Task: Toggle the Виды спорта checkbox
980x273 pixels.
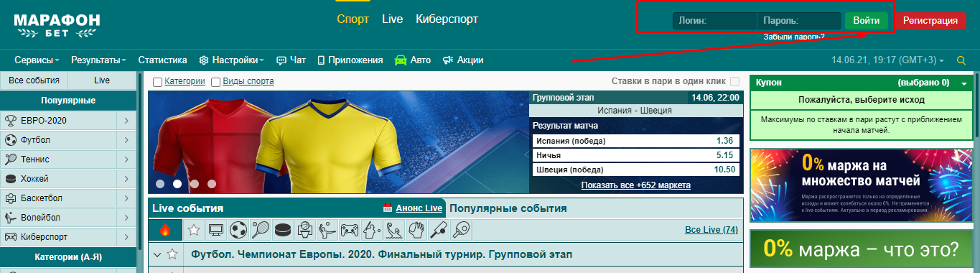Action: [215, 82]
